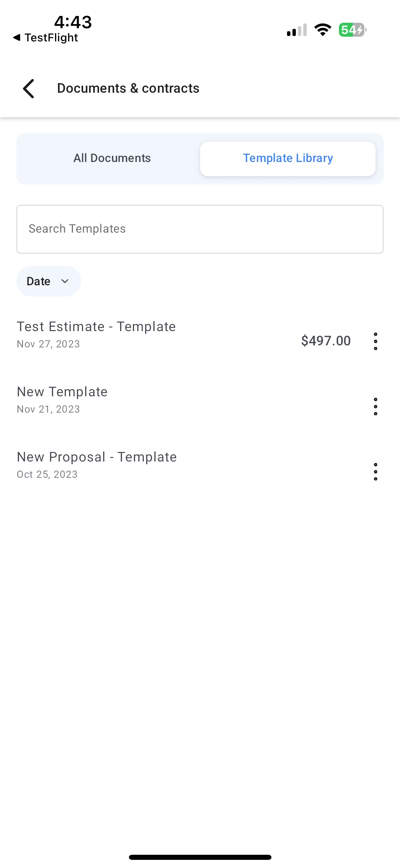Expand the Date sort dropdown
The width and height of the screenshot is (400, 868).
point(49,281)
